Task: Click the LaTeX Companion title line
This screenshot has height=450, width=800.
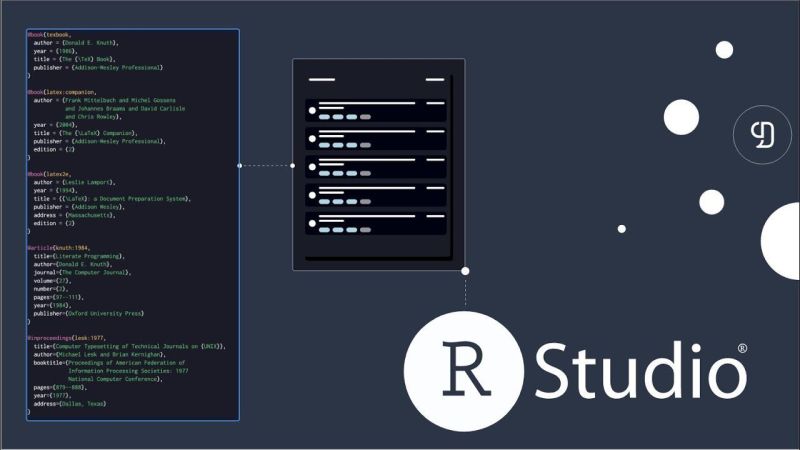Action: click(x=86, y=133)
